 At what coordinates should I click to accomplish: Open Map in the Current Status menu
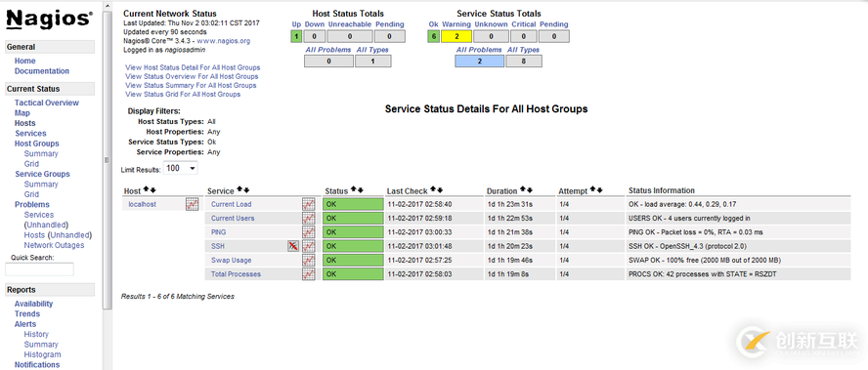(x=22, y=113)
